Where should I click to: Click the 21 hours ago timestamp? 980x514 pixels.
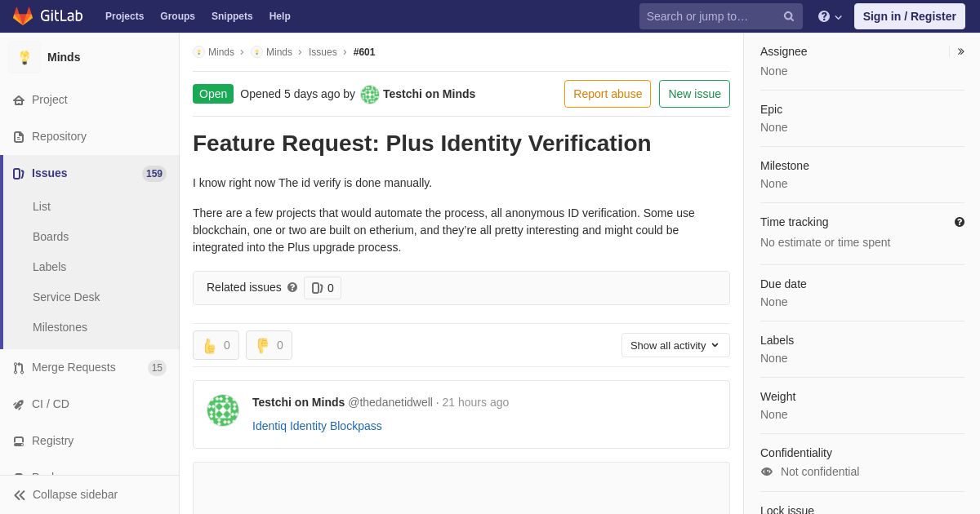coord(475,402)
